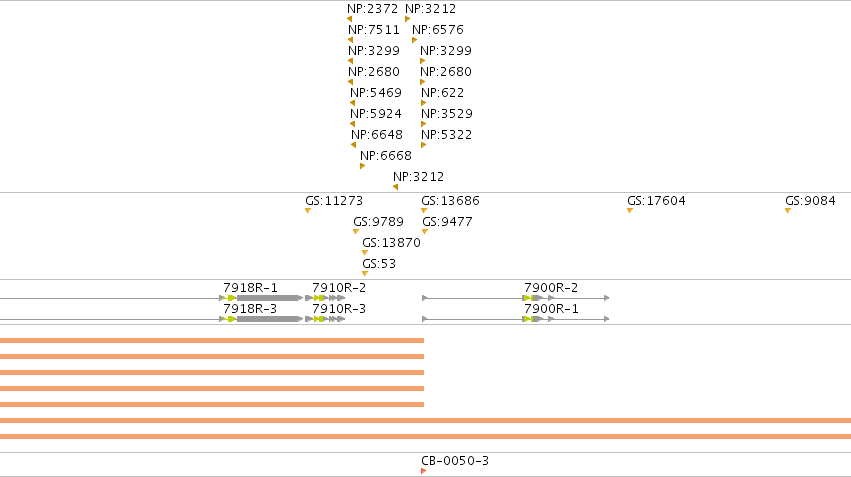This screenshot has width=851, height=477.
Task: Select the GS:9084 triangle marker
Action: click(788, 211)
